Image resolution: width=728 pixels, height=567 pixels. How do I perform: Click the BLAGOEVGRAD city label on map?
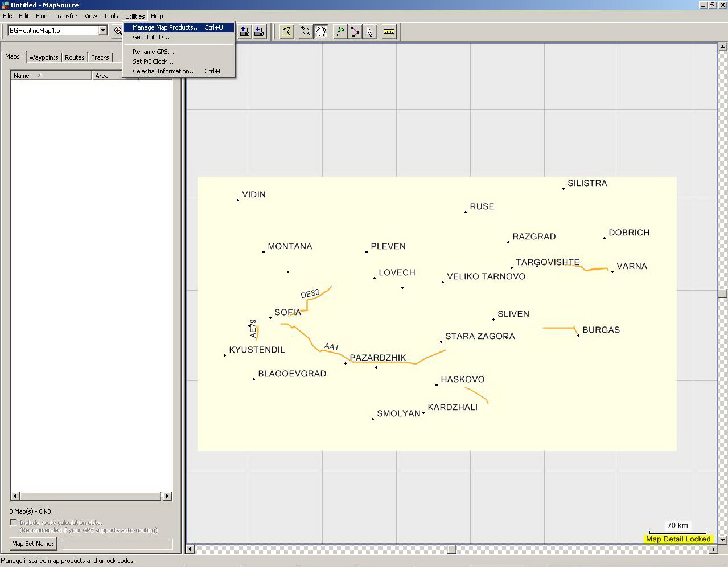292,374
